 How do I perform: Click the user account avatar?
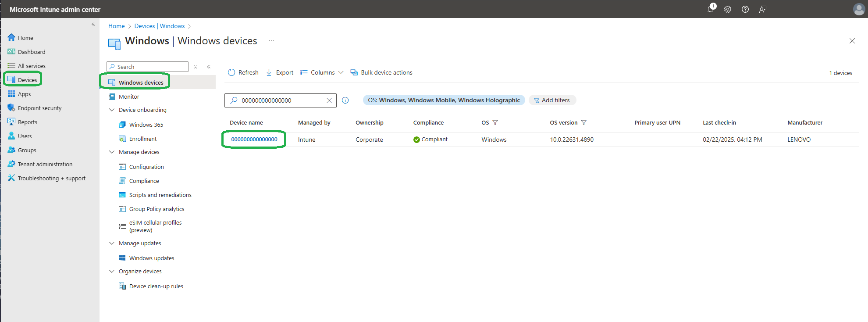(x=859, y=9)
